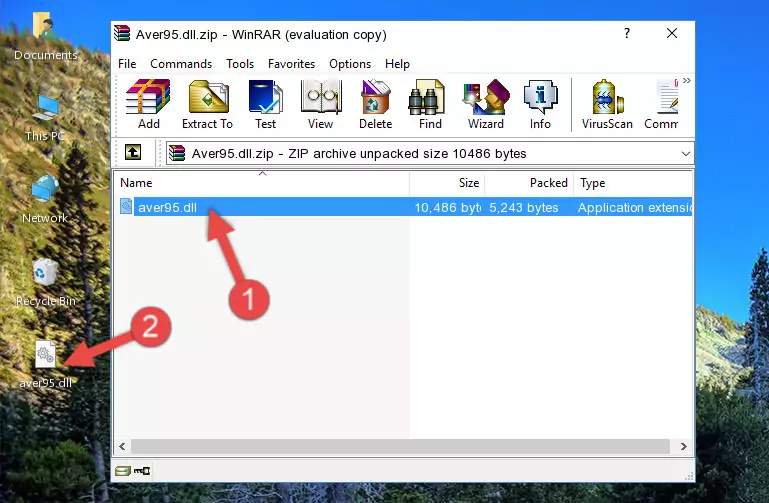Click the question mark help button
Image resolution: width=769 pixels, height=503 pixels.
(x=627, y=33)
